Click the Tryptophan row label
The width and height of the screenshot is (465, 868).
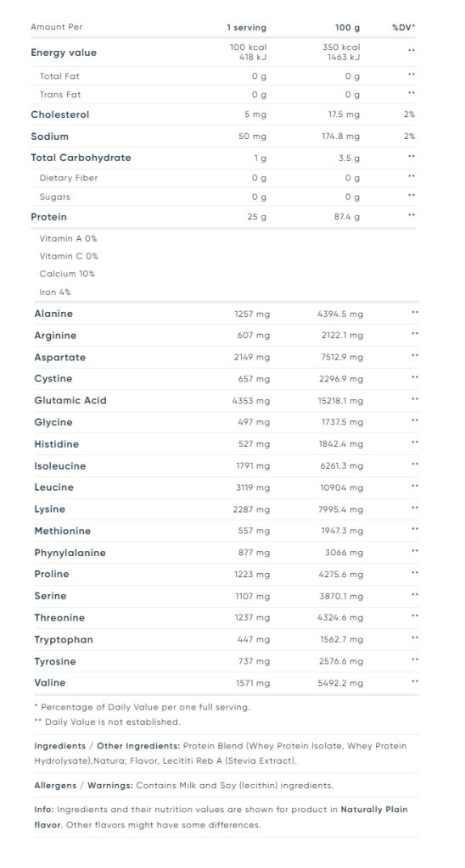tap(64, 639)
